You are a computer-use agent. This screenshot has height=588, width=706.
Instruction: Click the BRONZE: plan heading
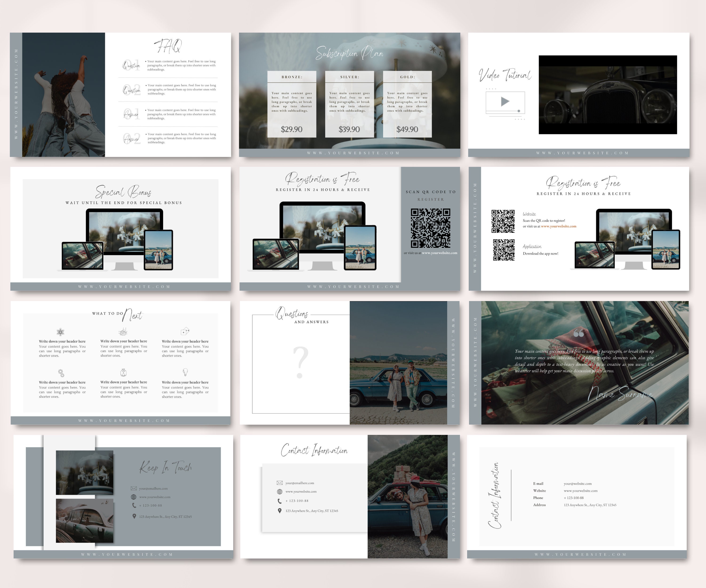(x=292, y=77)
